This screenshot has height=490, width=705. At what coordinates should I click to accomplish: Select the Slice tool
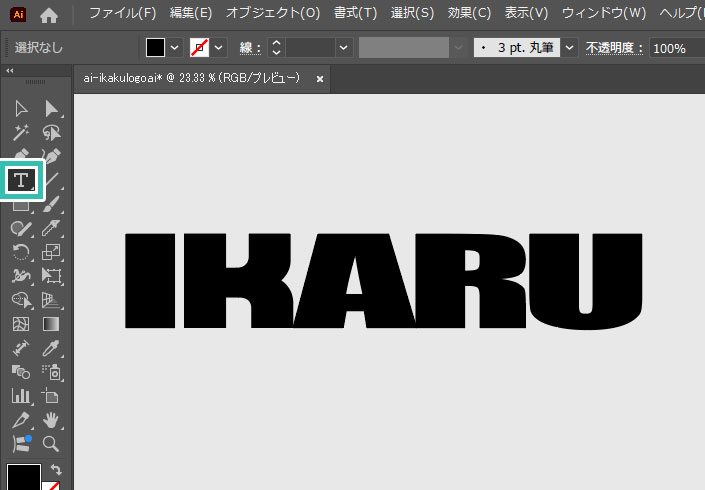21,420
